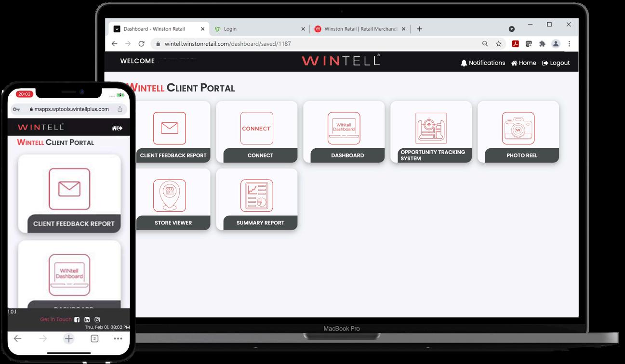
Task: Open the dark extension icon beside Acrobat
Action: (529, 44)
